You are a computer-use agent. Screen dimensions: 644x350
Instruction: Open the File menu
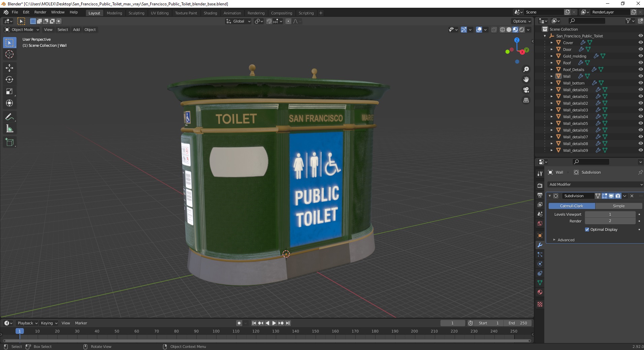point(15,12)
